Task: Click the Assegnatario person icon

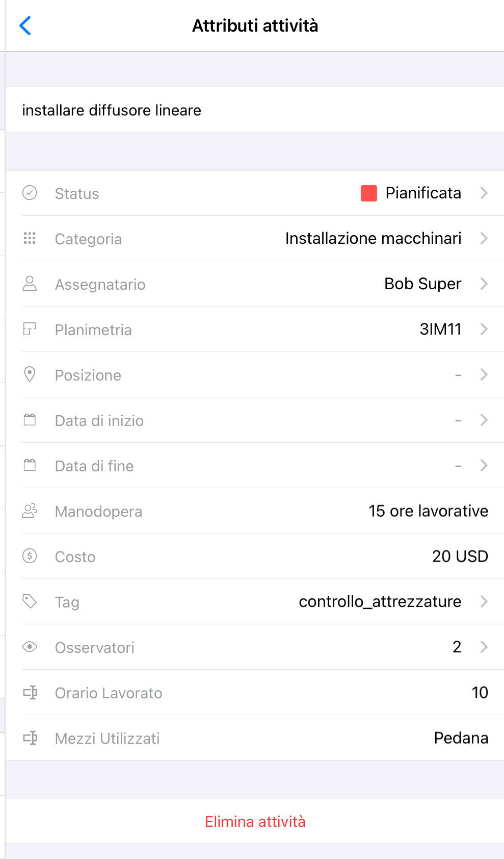Action: point(30,284)
